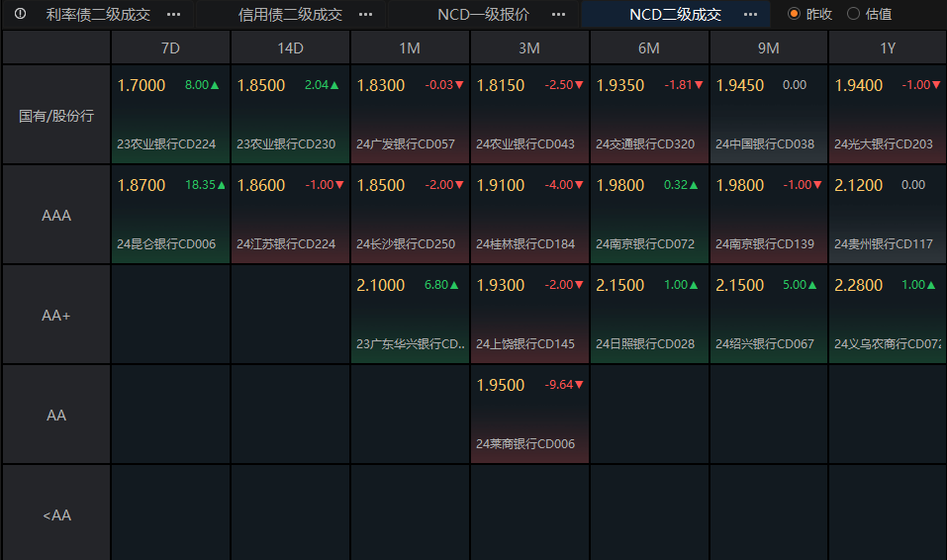Click the 3M column header
947x560 pixels.
529,47
